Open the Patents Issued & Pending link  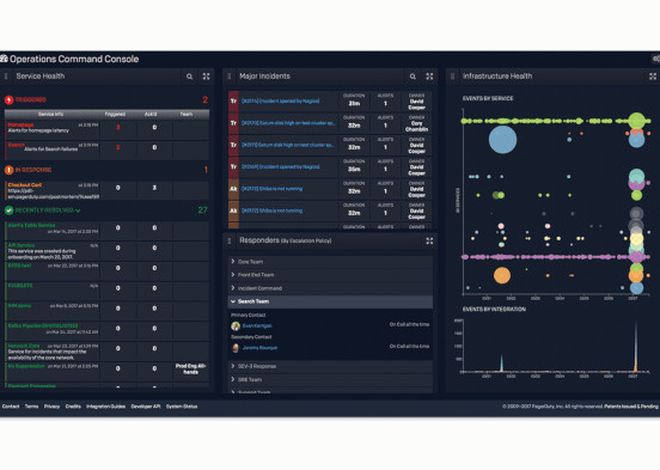631,406
